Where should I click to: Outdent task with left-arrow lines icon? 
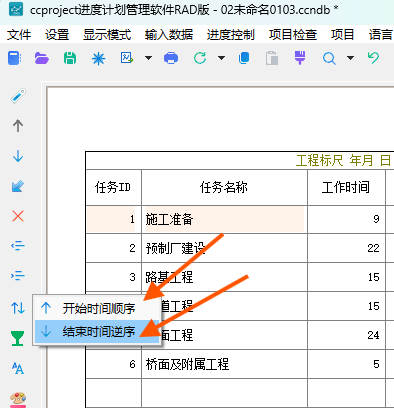point(18,246)
